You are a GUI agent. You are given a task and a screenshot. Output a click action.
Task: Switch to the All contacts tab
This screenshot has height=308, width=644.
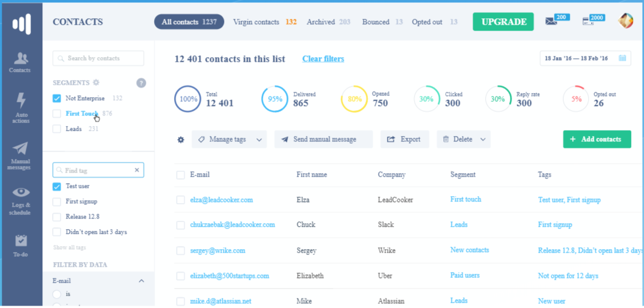coord(189,22)
